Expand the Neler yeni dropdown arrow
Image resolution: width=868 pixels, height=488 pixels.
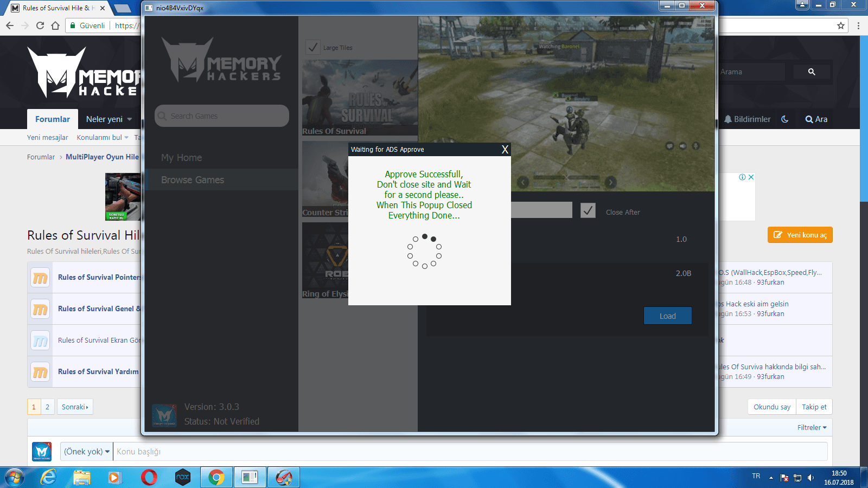point(130,119)
